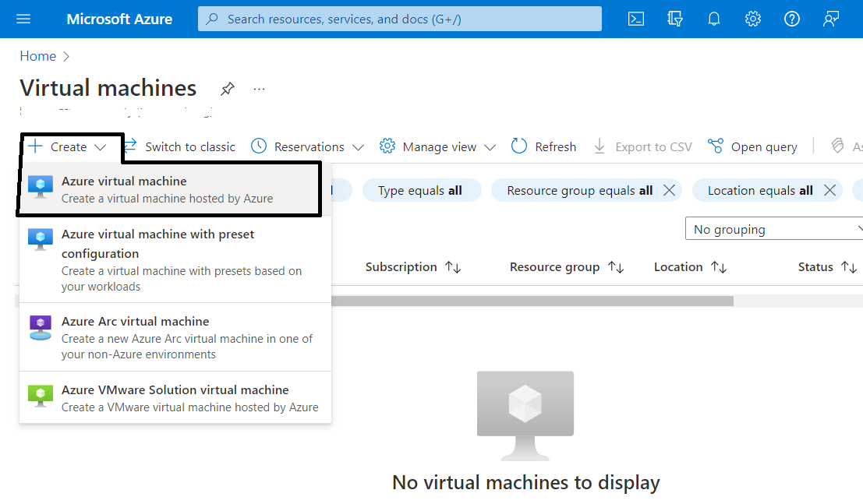Click the 'No virtual machines to display' text
The image size is (863, 504).
[525, 482]
